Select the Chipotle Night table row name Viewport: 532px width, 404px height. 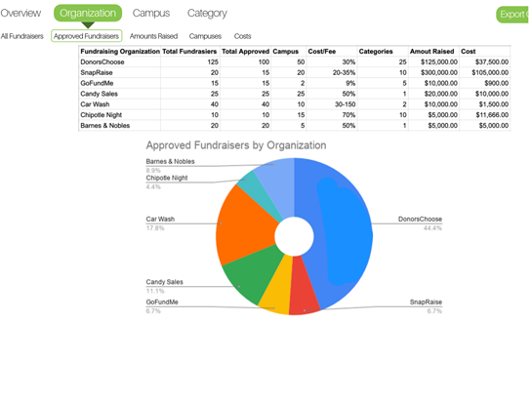[101, 115]
